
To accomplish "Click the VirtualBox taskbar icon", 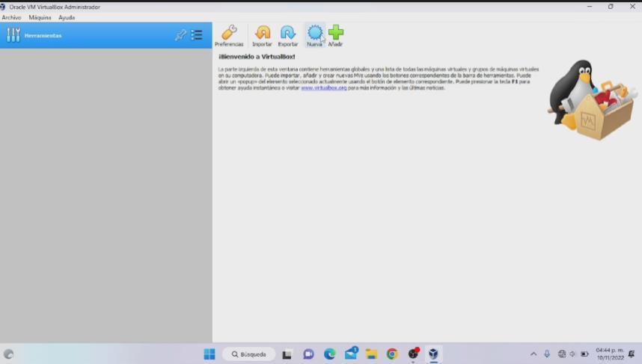I will click(x=433, y=354).
